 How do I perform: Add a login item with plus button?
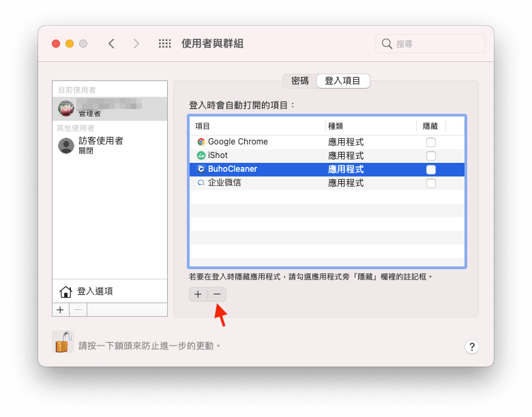coord(198,294)
